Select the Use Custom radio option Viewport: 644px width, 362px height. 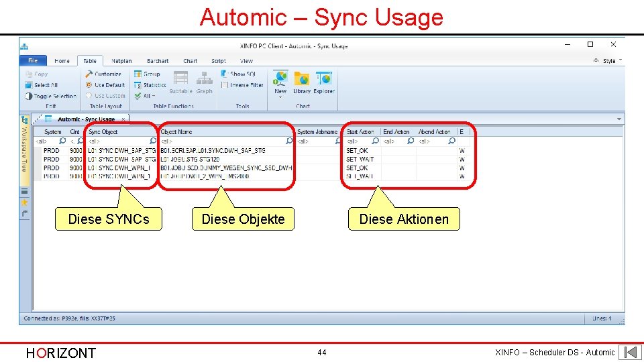(x=105, y=96)
